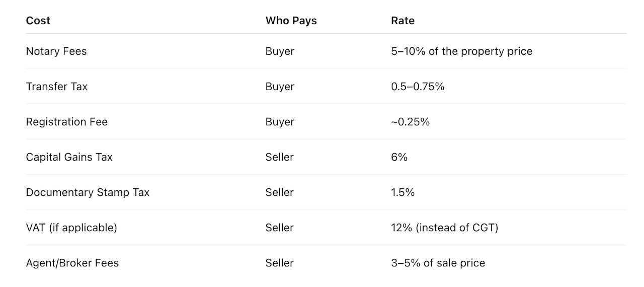Viewport: 644px width, 287px height.
Task: Select the Documentary Stamp Tax cell
Action: point(88,192)
